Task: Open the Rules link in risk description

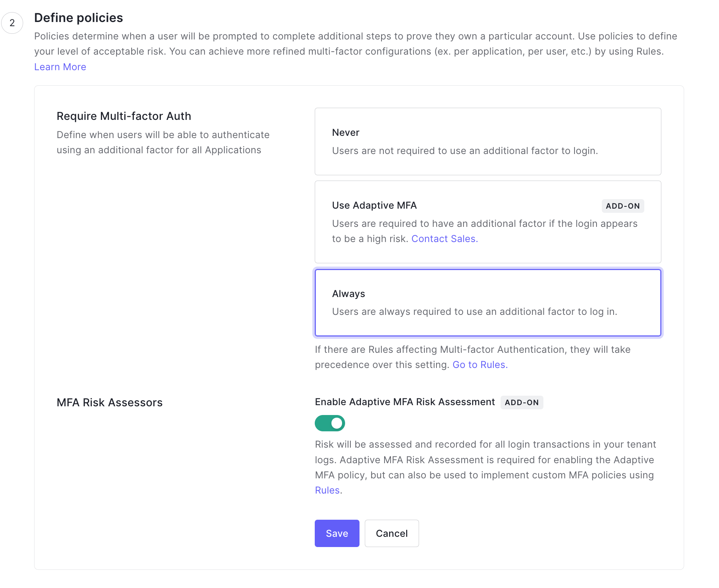Action: [327, 490]
